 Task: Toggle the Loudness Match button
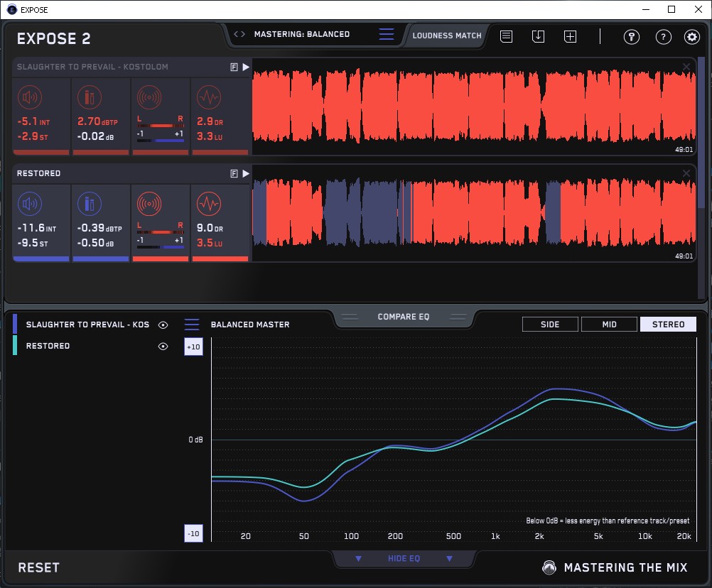click(x=447, y=35)
